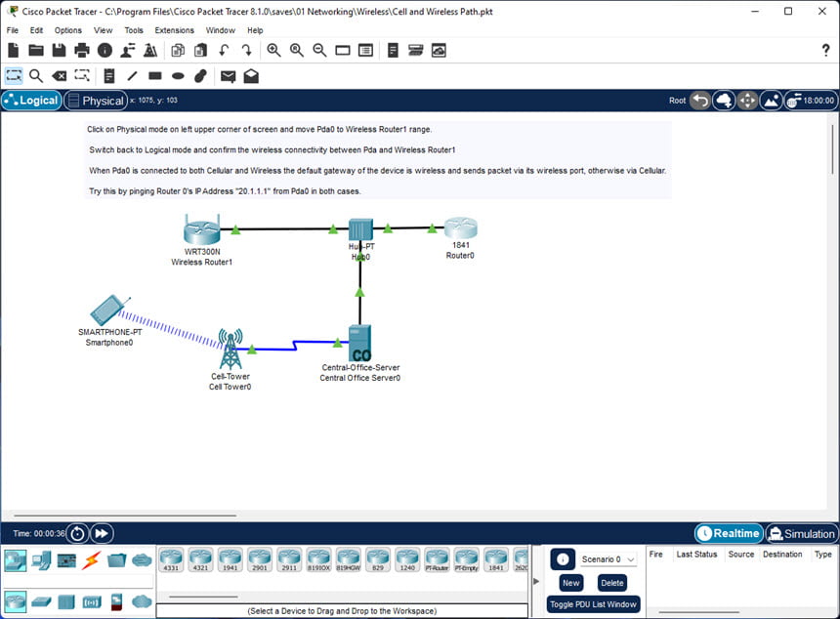This screenshot has width=840, height=619.
Task: Add a Complex PDU open envelope
Action: tap(251, 76)
